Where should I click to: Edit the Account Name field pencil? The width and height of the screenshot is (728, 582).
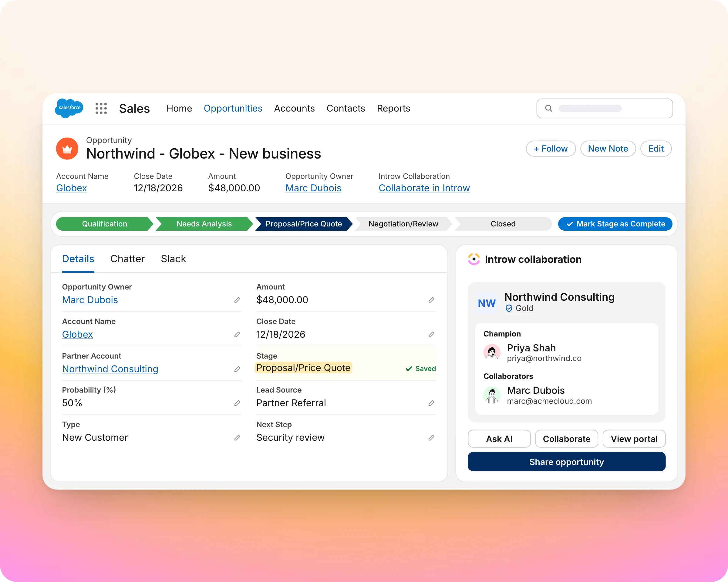[x=238, y=334]
